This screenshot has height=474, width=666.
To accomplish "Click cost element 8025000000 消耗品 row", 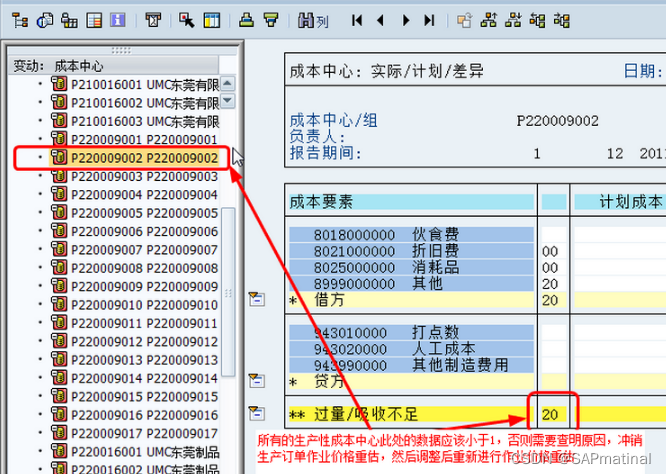I will click(411, 267).
